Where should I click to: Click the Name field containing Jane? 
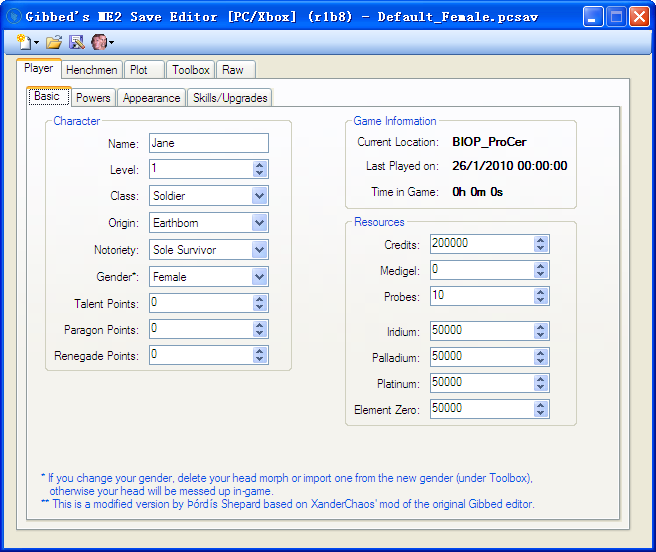(x=209, y=143)
